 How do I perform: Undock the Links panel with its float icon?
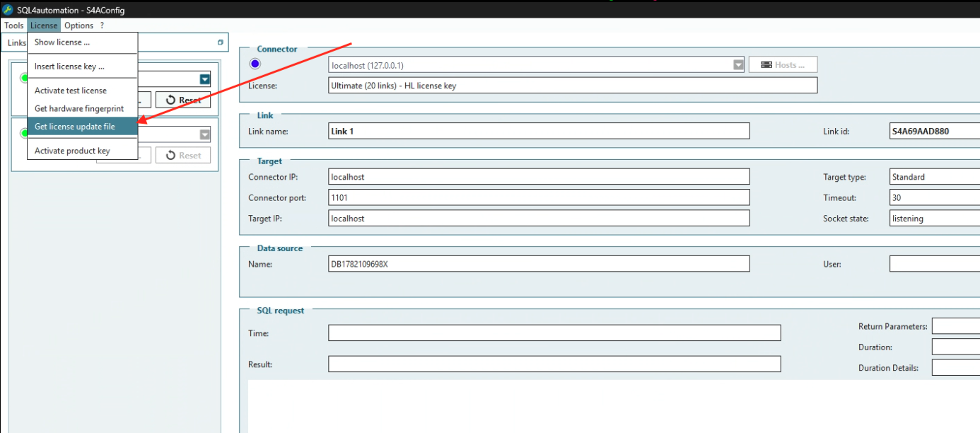point(221,42)
